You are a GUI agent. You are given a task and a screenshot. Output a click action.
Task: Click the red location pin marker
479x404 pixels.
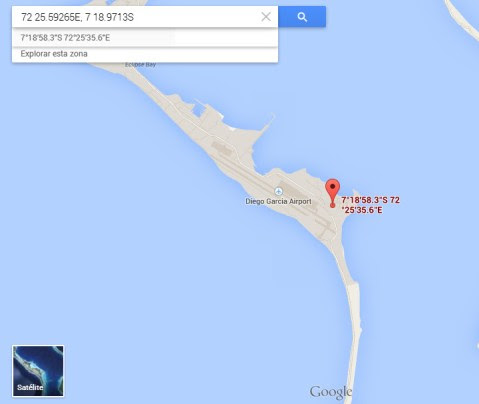(332, 193)
